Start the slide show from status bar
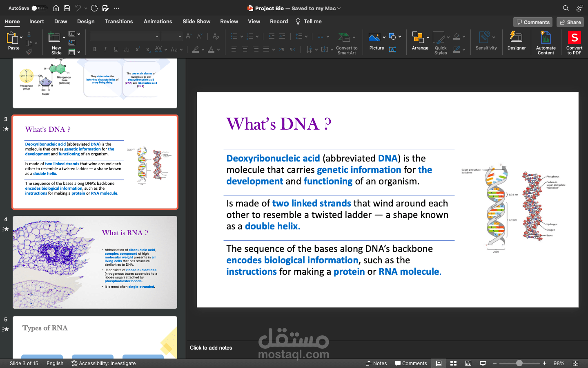Screen dimensions: 588x368 pos(483,363)
